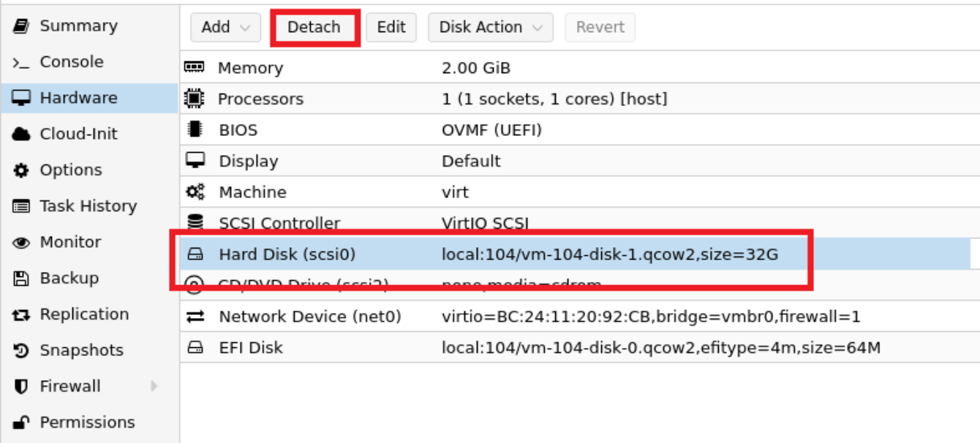Click the Summary book icon

[x=21, y=26]
